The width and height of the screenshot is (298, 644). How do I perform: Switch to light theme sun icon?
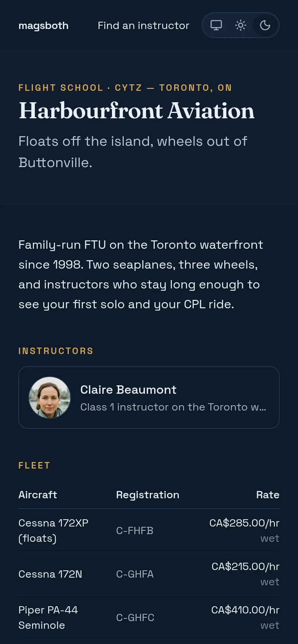click(241, 25)
